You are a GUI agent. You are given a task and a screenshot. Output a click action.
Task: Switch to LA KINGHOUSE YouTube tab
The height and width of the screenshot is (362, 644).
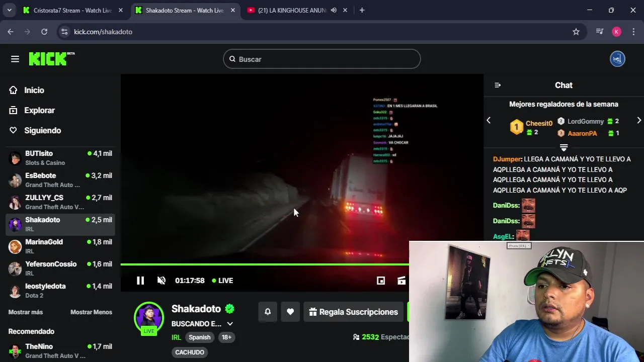292,10
